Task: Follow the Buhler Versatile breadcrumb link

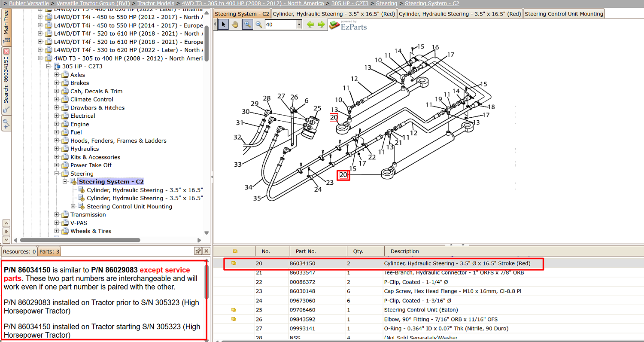Action: pos(29,3)
